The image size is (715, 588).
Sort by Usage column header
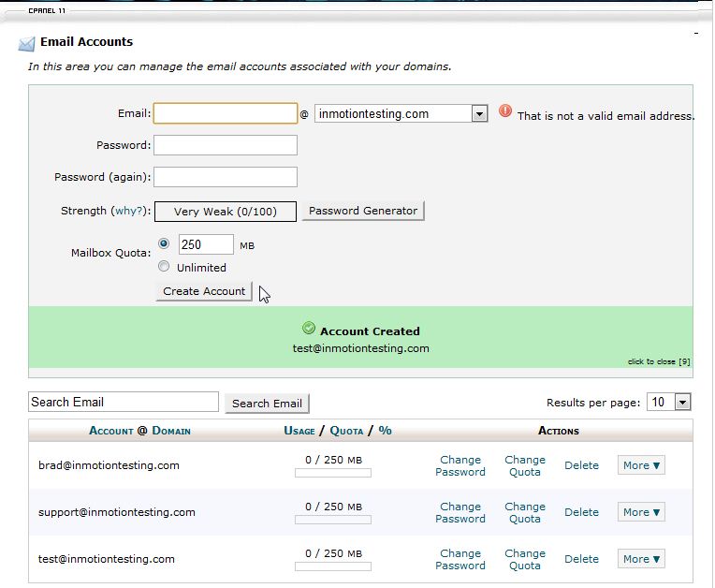coord(299,431)
